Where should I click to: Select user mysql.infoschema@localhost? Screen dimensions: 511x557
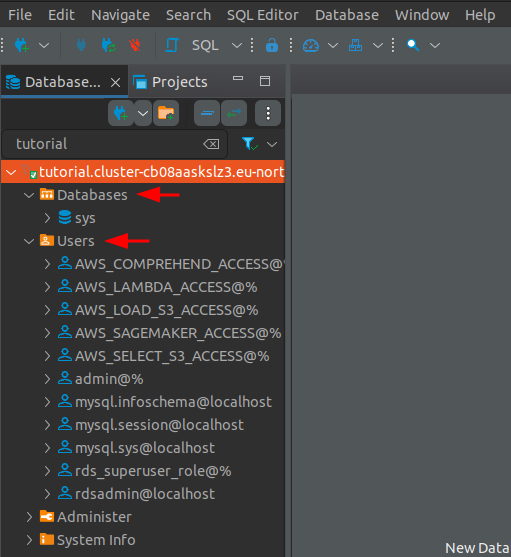tap(173, 402)
